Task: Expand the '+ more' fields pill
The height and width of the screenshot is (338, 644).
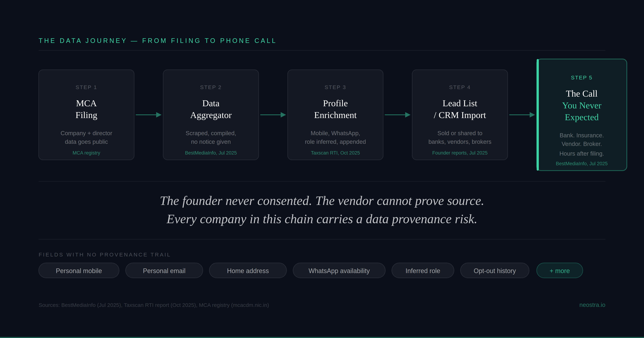Action: 560,271
